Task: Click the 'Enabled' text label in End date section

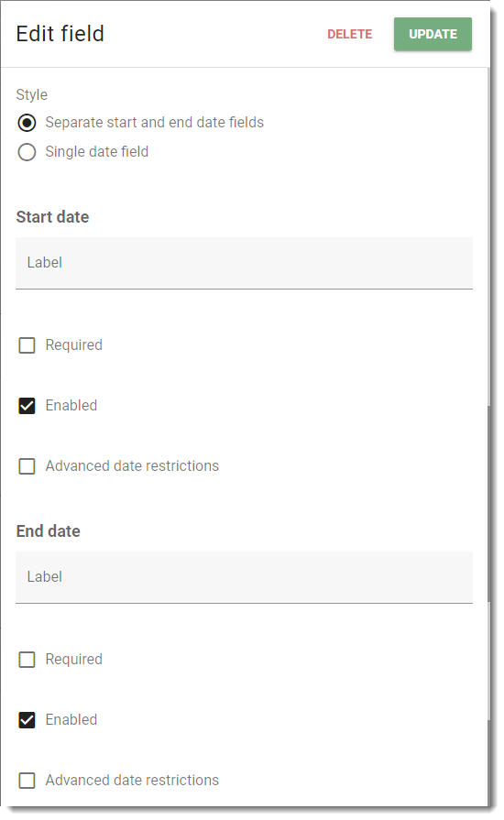Action: 71,719
